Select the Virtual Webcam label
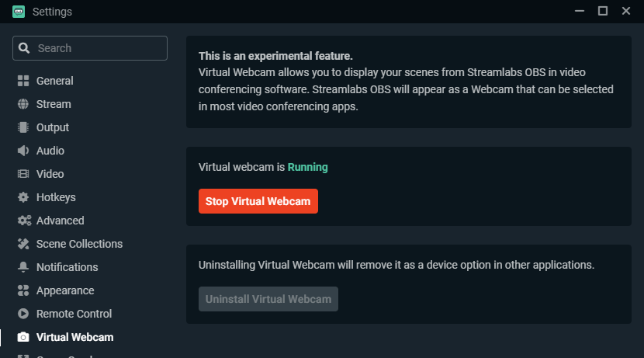644x358 pixels. [x=74, y=338]
